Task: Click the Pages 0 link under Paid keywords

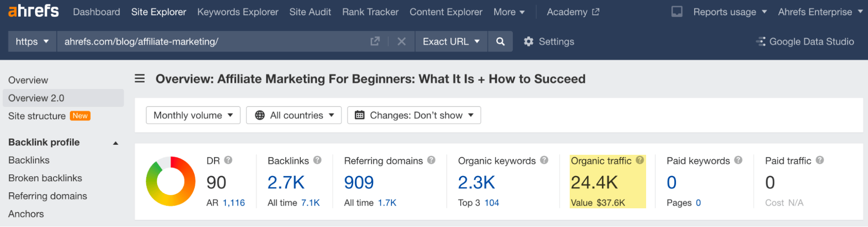Action: click(x=698, y=203)
